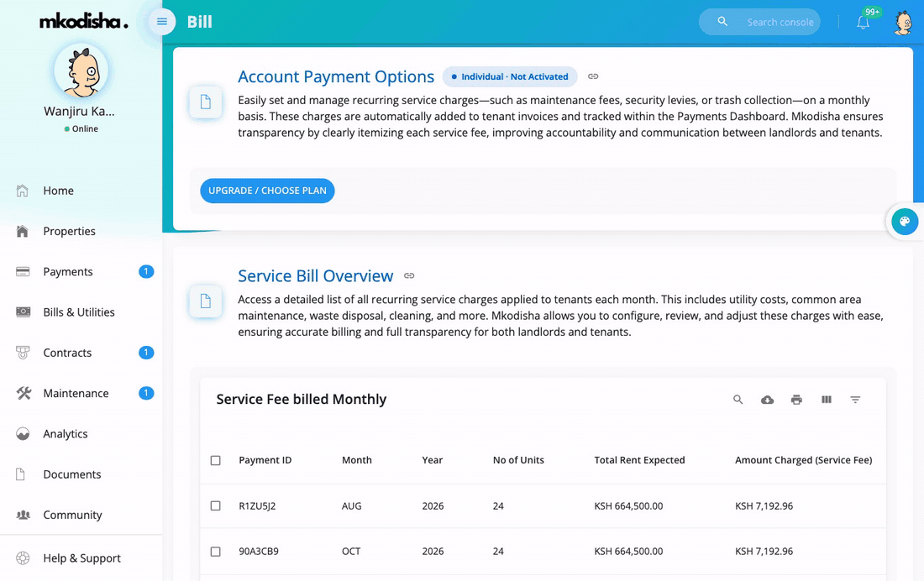The image size is (924, 581).
Task: Open the Account Payment Options heading link
Action: click(336, 76)
